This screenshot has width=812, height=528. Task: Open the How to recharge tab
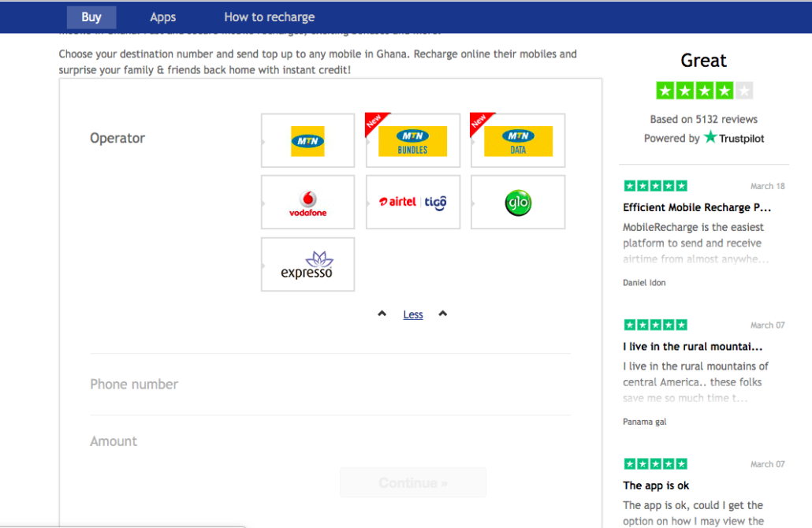[270, 17]
